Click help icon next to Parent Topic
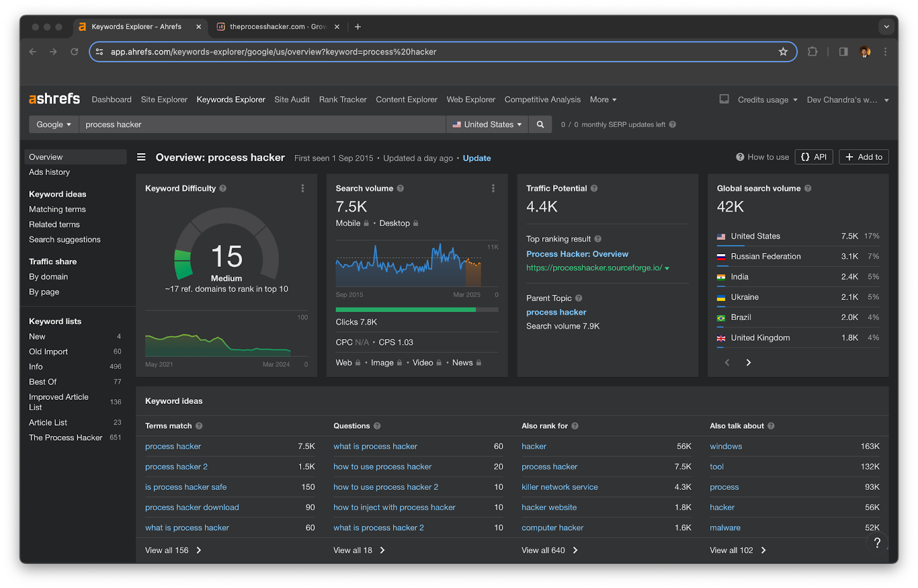The height and width of the screenshot is (588, 918). [x=579, y=298]
